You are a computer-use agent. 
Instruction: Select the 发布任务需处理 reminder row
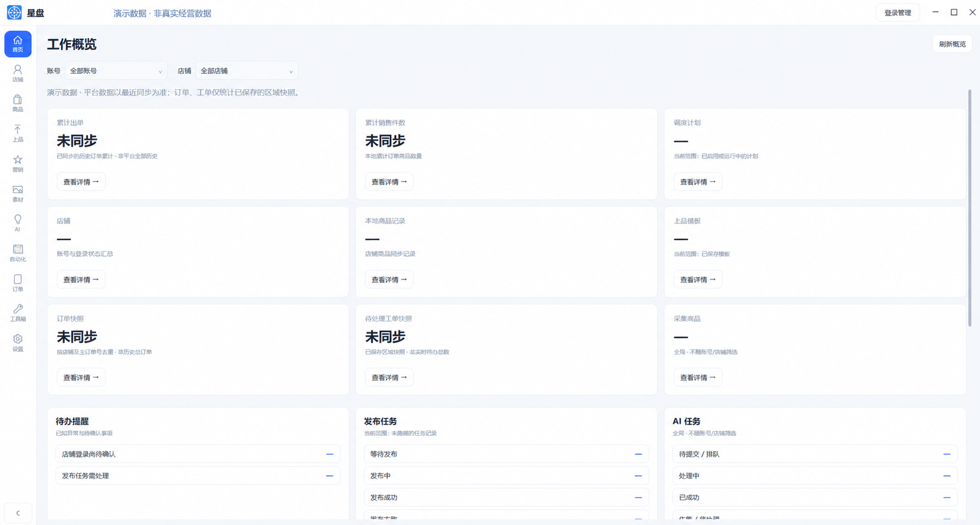pyautogui.click(x=198, y=476)
